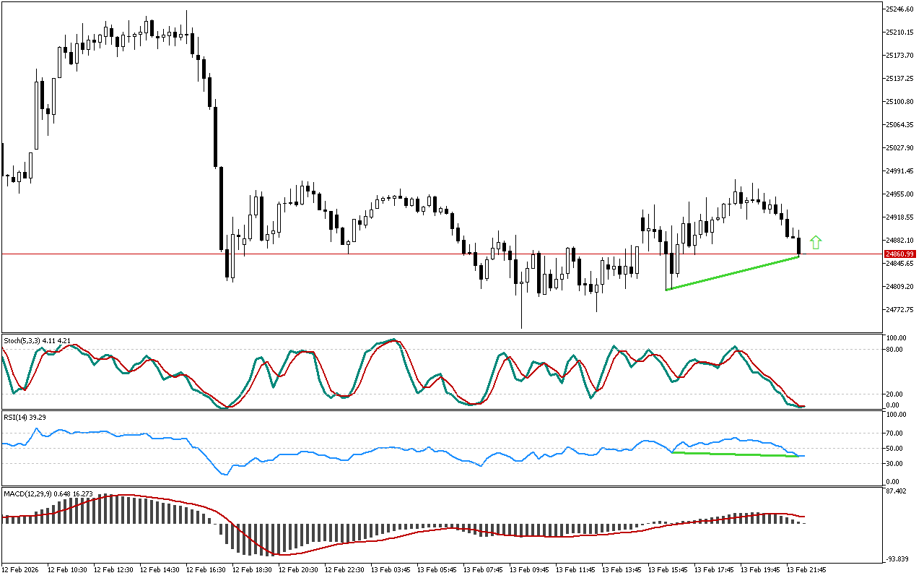This screenshot has height=578, width=924.
Task: Select the green trendline on the price chart
Action: point(733,273)
